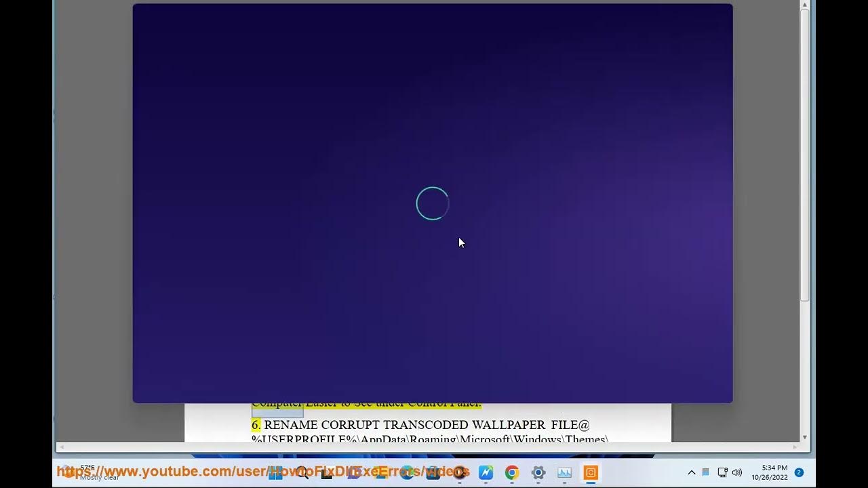Open the clock showing 5:34 PM

[x=770, y=472]
